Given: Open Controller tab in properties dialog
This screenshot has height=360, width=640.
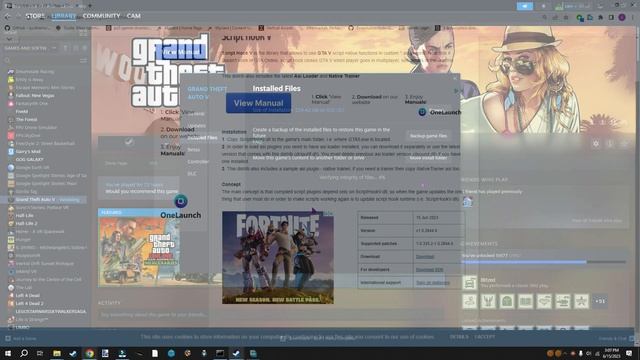Looking at the screenshot, I should (x=198, y=162).
